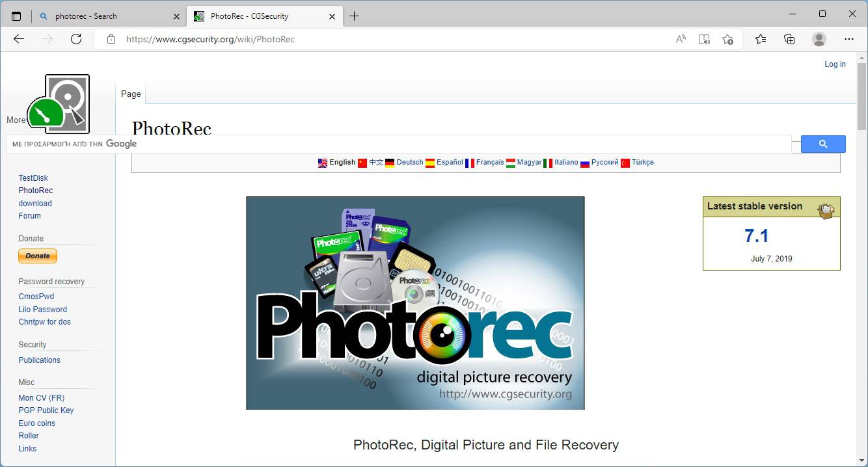Click the UK flag icon
Screen dimensions: 868x467
[323, 163]
